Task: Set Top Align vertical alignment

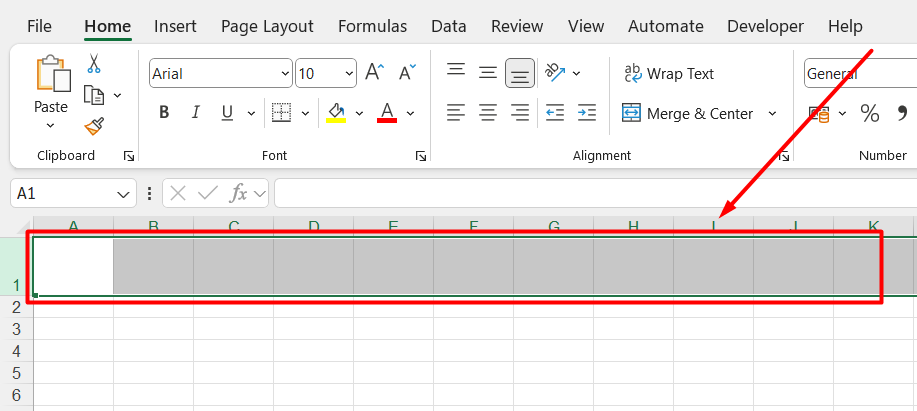Action: coord(456,70)
